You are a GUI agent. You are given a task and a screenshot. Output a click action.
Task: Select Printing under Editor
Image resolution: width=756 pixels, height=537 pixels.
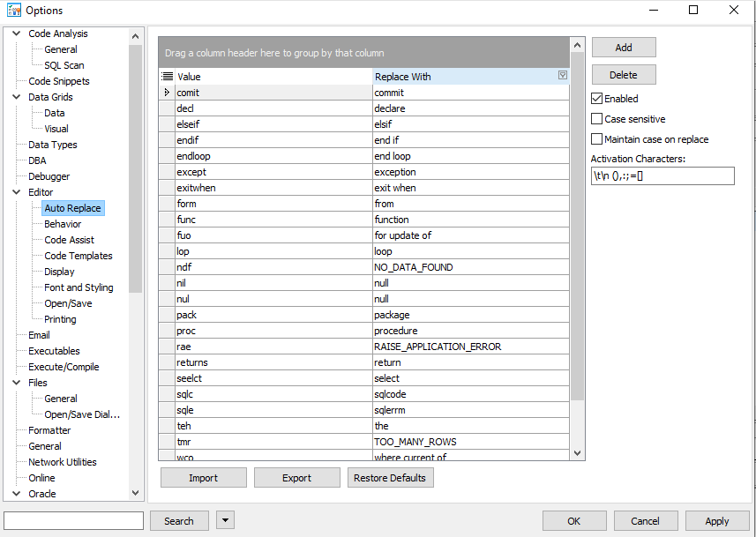coord(60,319)
